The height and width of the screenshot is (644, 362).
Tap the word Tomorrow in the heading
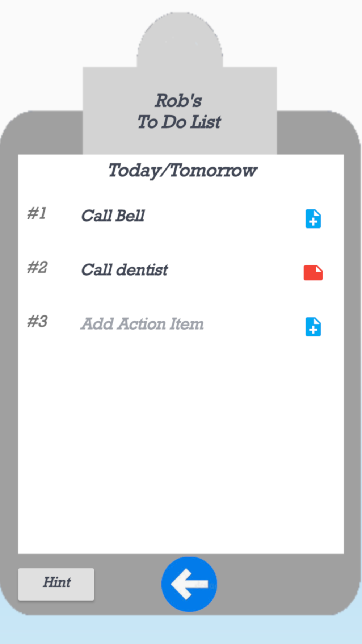[213, 170]
